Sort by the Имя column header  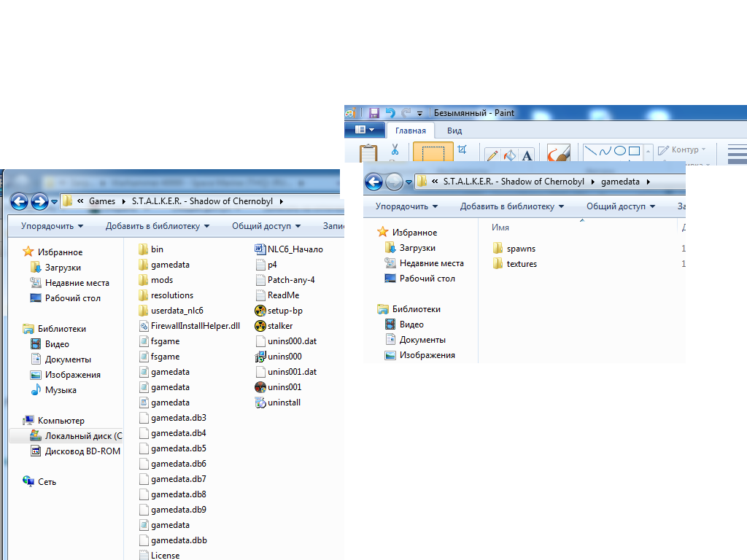(x=500, y=227)
